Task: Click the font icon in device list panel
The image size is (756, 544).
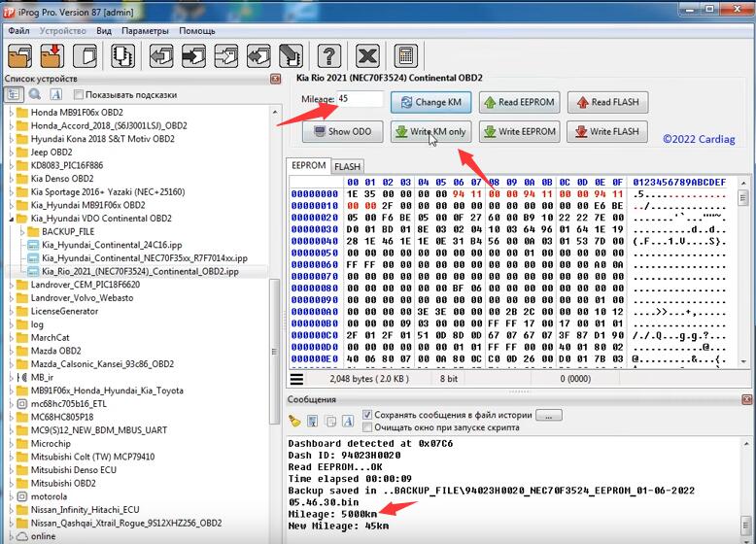Action: coord(56,94)
